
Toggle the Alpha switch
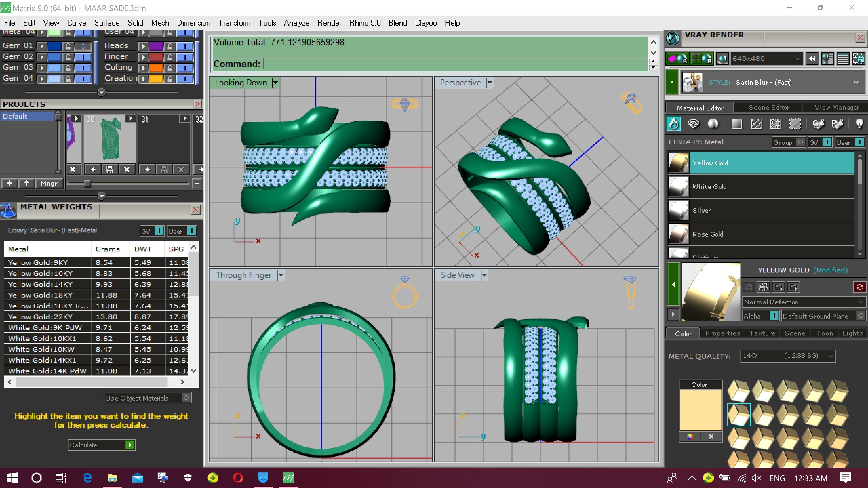774,316
